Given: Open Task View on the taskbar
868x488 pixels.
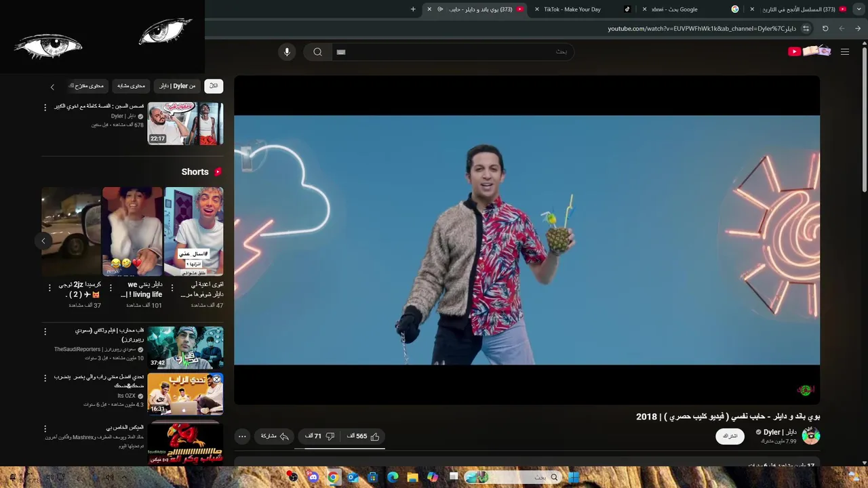Looking at the screenshot, I should [x=454, y=477].
